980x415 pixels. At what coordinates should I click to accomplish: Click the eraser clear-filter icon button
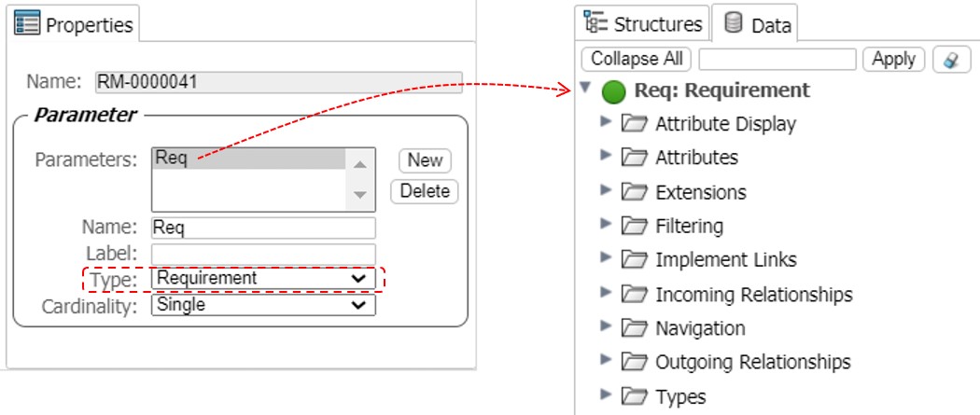click(950, 60)
